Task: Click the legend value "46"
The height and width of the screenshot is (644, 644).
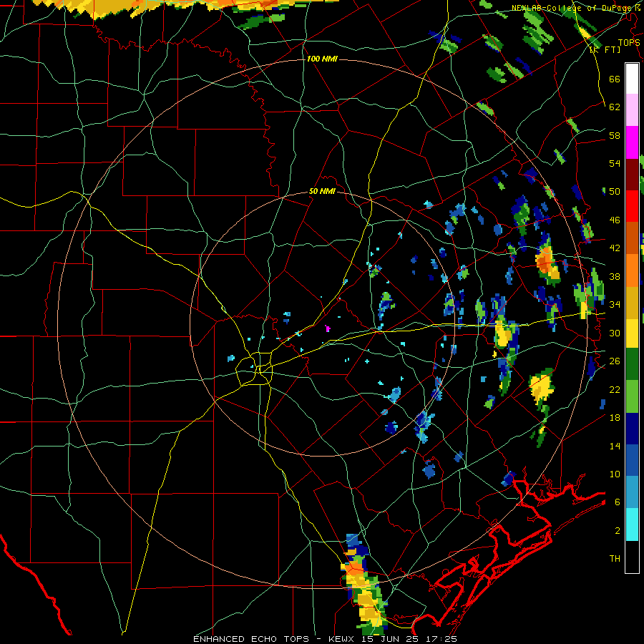Action: point(615,220)
